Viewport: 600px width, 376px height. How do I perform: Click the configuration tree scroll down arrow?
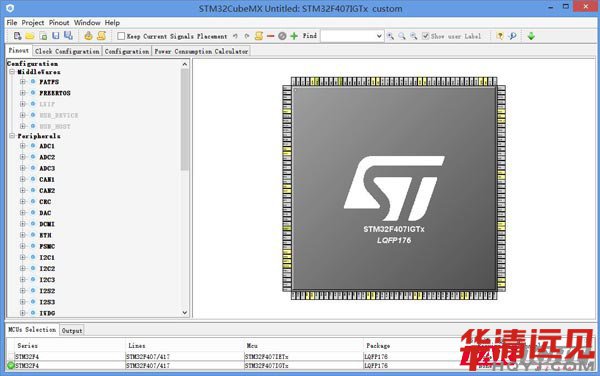[x=185, y=313]
